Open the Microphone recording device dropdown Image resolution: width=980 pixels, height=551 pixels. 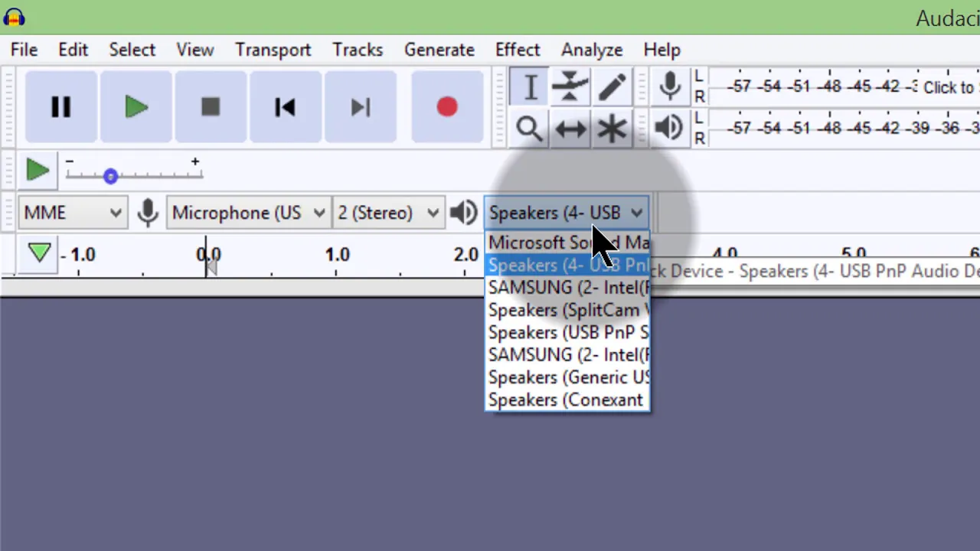coord(249,213)
